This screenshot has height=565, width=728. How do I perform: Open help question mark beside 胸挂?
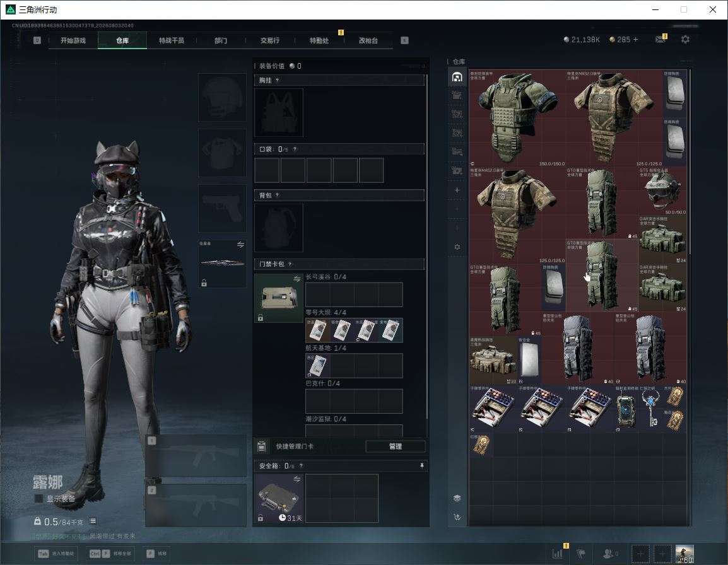277,80
